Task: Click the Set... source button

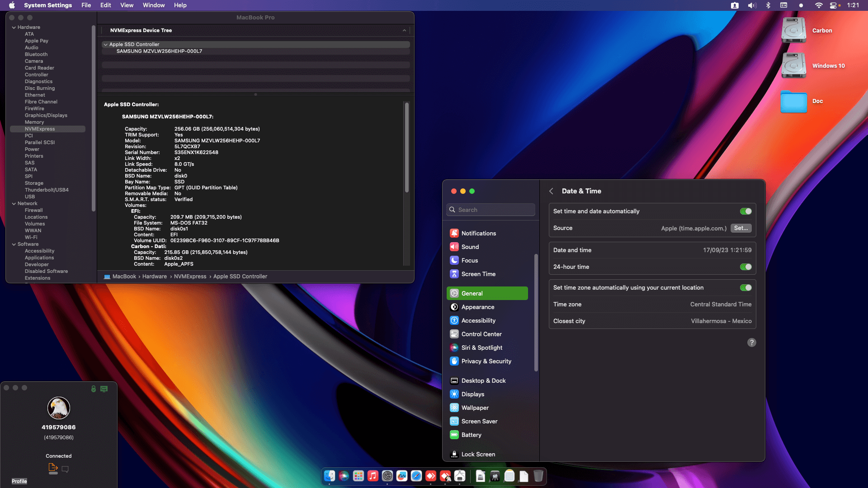Action: pos(741,228)
